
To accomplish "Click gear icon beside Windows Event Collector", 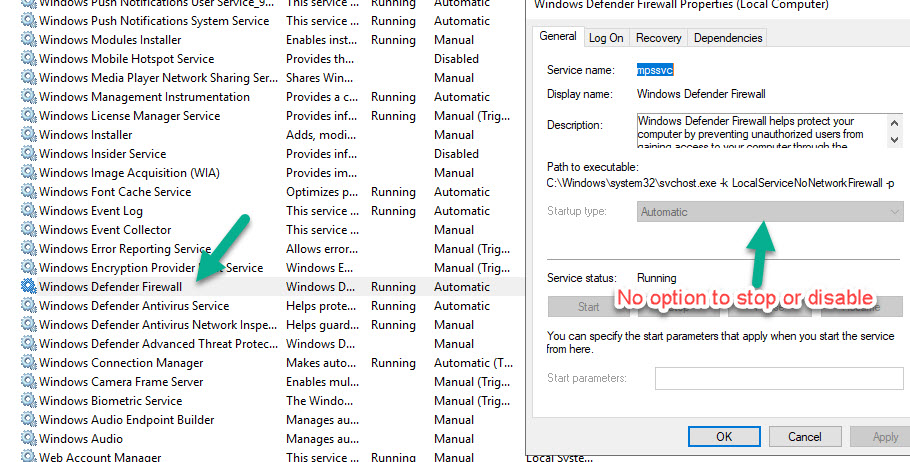I will (28, 229).
